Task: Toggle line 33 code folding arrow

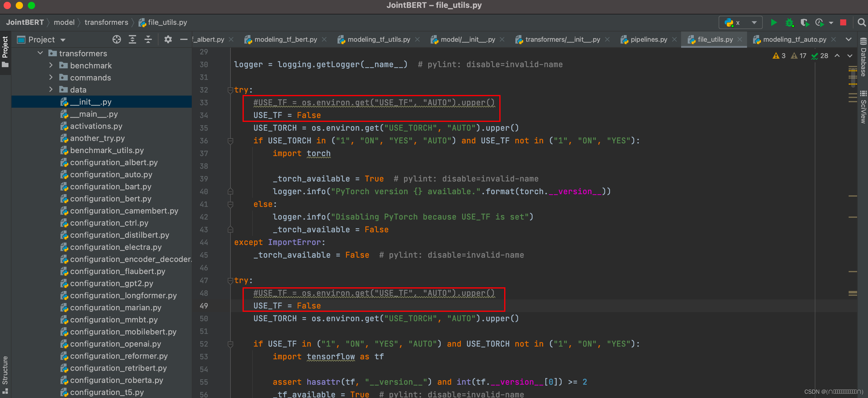Action: coord(230,90)
